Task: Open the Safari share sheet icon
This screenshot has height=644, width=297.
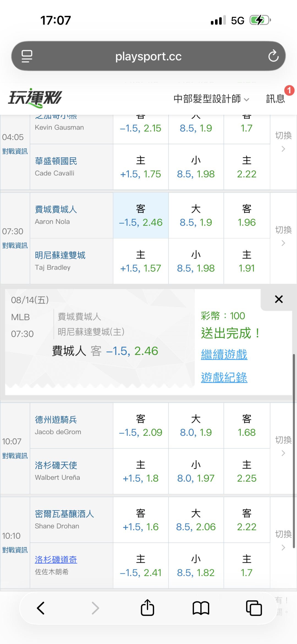Action: [147, 607]
